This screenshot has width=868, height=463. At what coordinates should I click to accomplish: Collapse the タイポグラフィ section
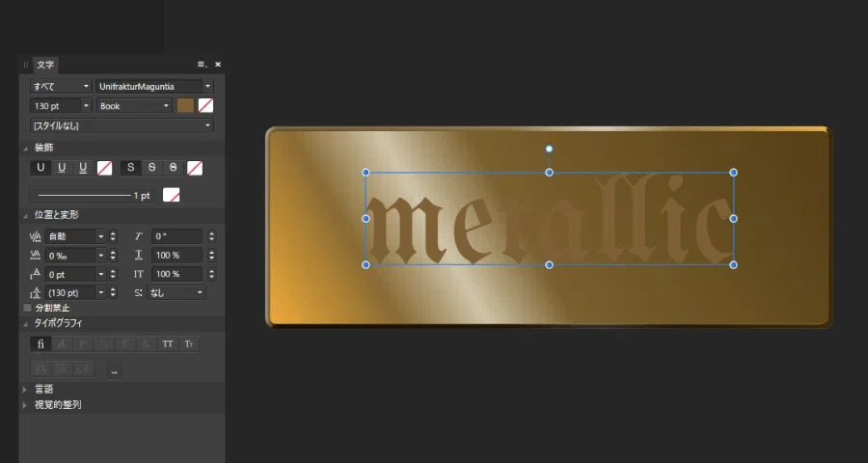coord(26,323)
